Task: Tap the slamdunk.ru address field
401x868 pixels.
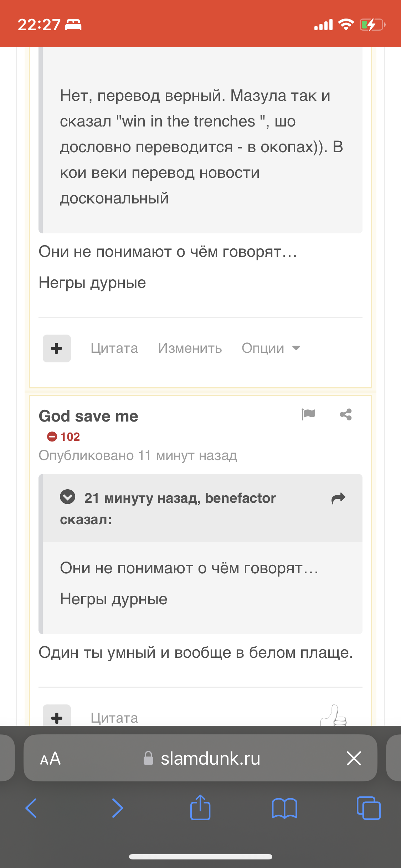Action: coord(202,758)
